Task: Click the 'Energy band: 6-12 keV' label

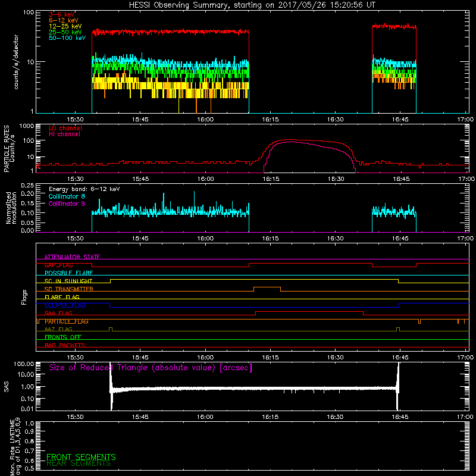Action: (84, 189)
